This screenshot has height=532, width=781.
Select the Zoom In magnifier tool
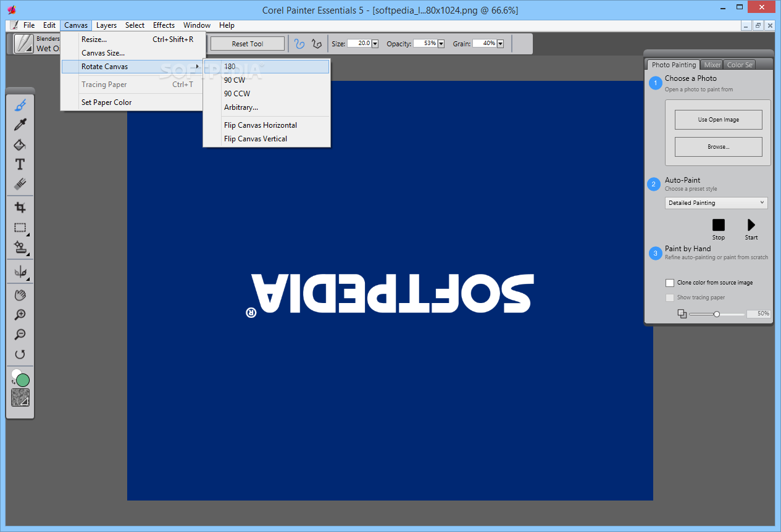20,315
